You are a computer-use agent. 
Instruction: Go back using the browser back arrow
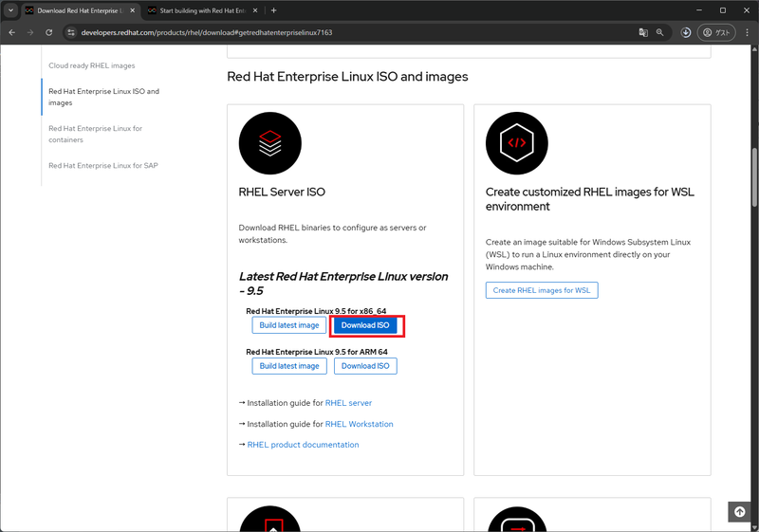12,32
